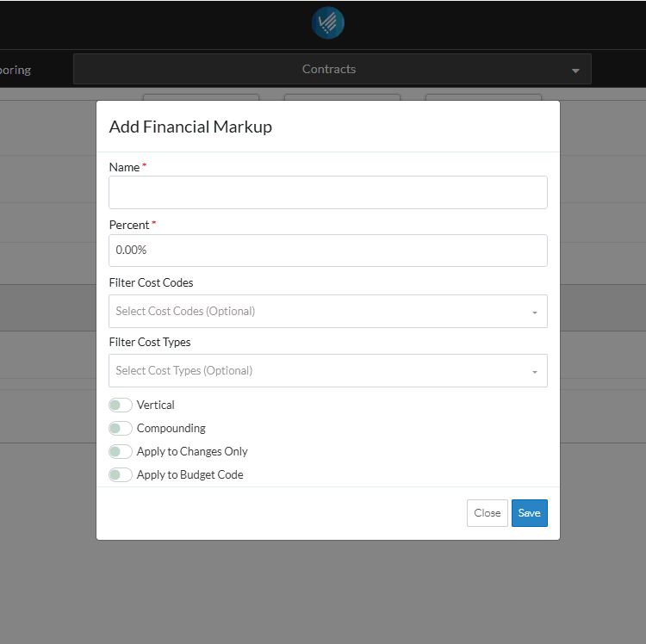
Task: Click the caret arrow beside Contracts
Action: point(575,71)
